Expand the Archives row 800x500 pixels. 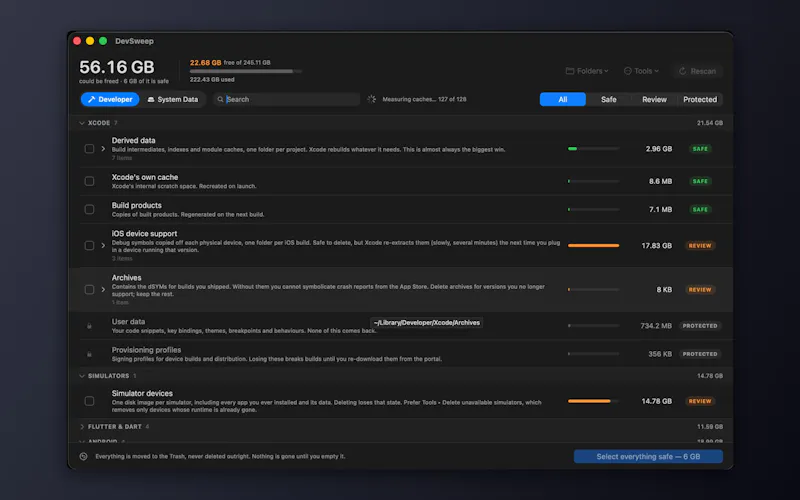coord(103,289)
